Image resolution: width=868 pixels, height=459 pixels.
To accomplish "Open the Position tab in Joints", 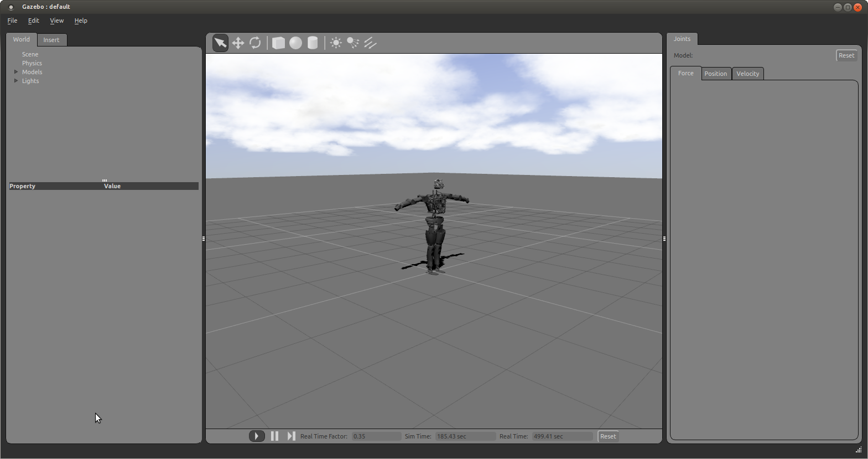I will point(715,74).
